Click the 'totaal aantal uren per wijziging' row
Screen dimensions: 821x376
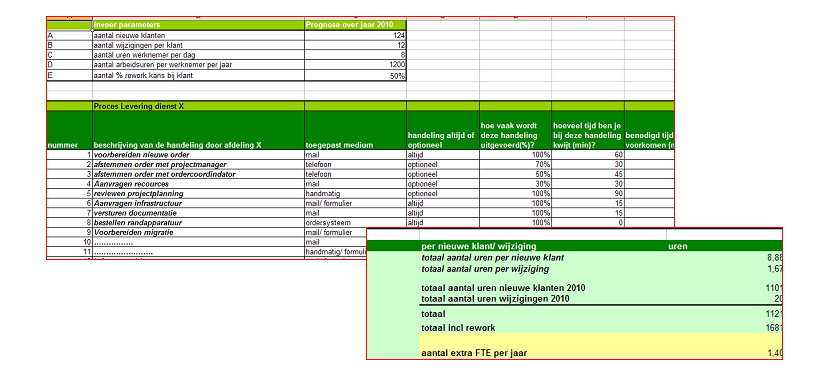pos(601,269)
